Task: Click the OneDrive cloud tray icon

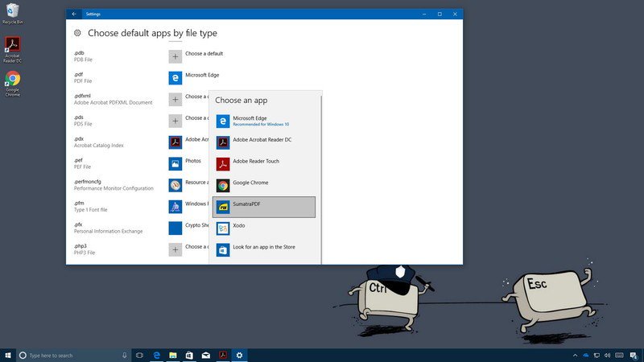Action: pyautogui.click(x=586, y=356)
